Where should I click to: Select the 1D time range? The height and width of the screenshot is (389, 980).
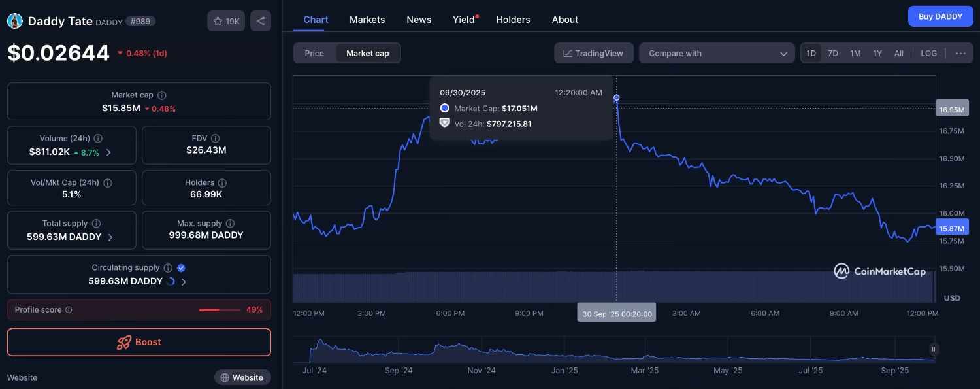[811, 54]
